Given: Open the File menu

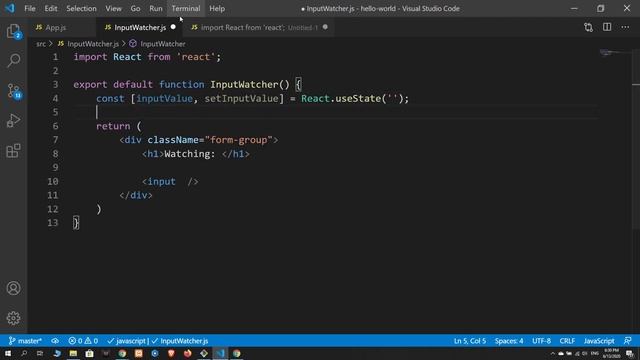Looking at the screenshot, I should point(30,8).
